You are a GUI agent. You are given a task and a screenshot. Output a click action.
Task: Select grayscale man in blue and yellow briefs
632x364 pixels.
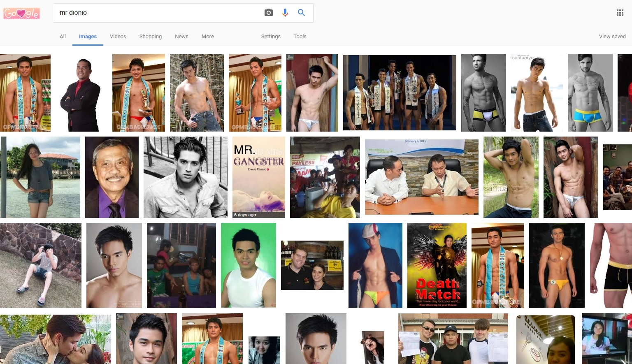coord(590,93)
